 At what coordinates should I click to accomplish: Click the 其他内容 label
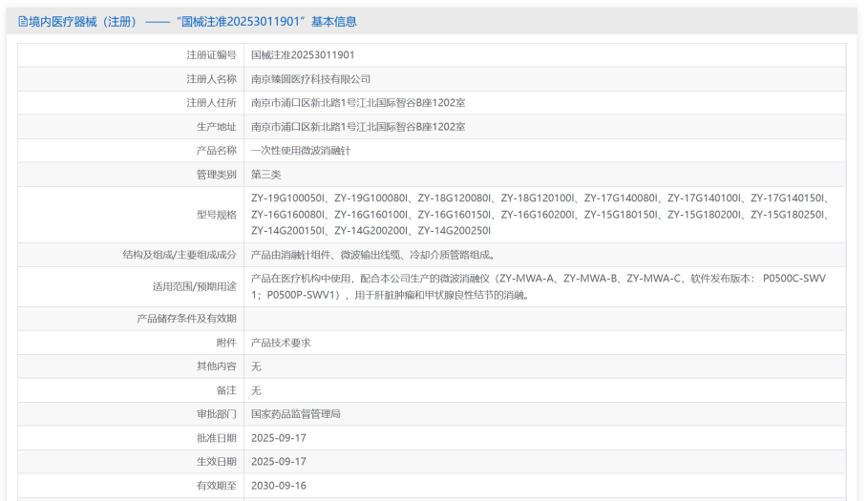click(x=217, y=366)
